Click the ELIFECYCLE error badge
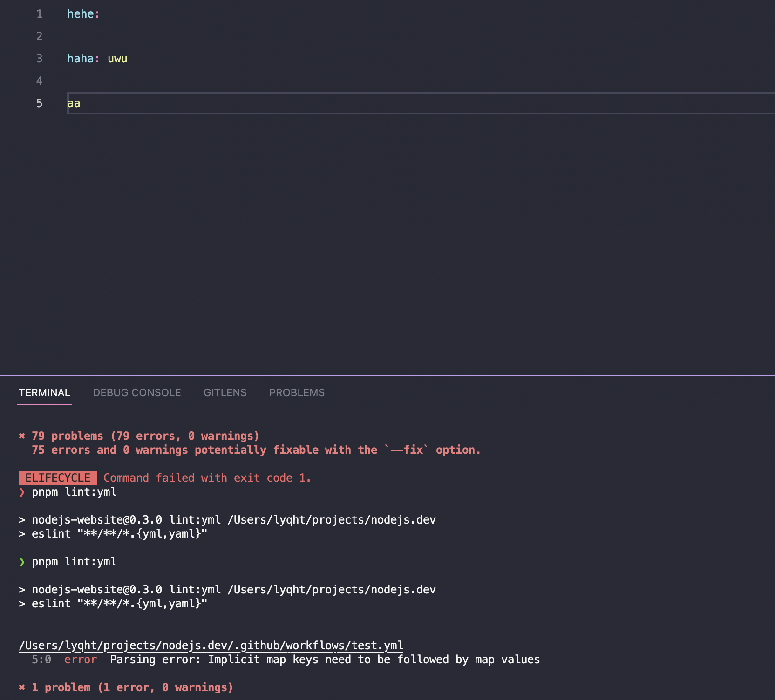Screen dimensions: 775x700 tap(57, 478)
